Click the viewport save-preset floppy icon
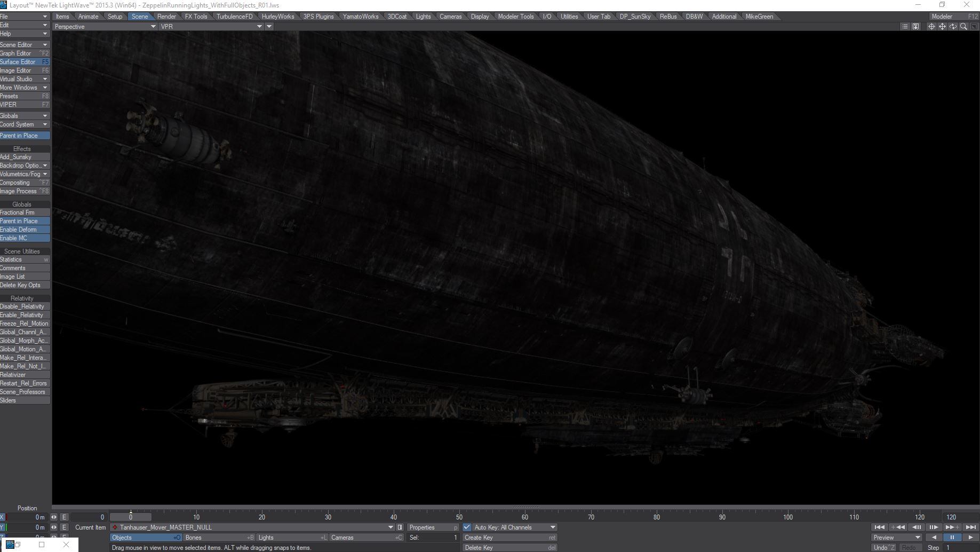 [916, 27]
